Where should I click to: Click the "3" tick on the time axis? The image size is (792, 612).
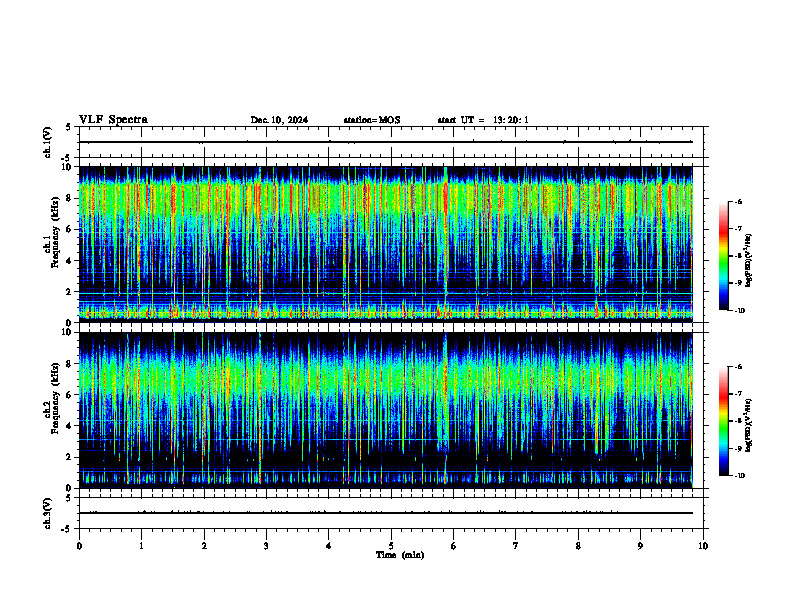tap(266, 546)
